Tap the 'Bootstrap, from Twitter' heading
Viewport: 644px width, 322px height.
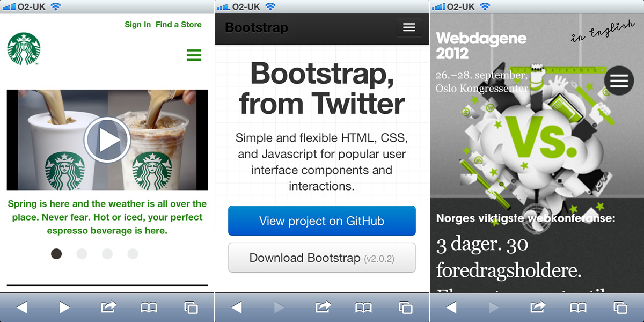[x=322, y=89]
